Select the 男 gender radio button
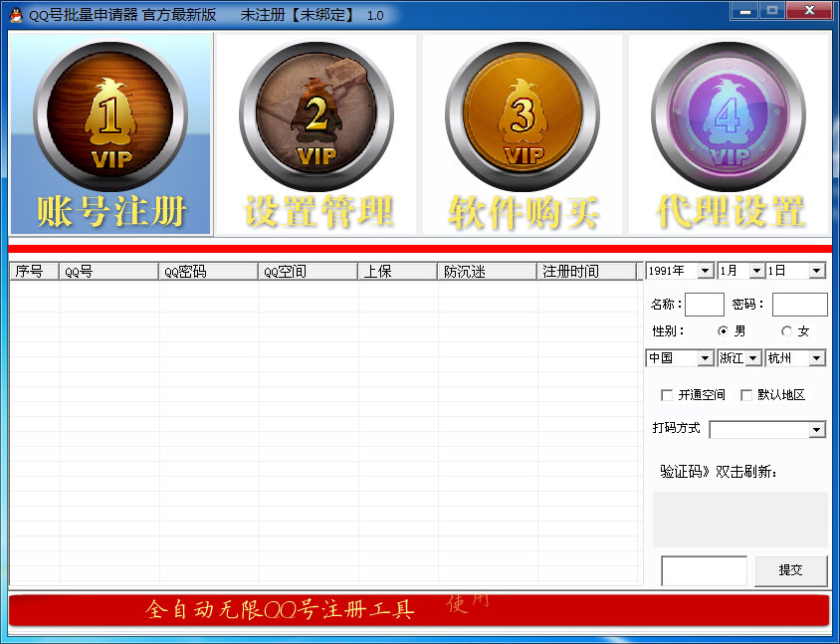Screen dimensions: 840x644 (723, 331)
